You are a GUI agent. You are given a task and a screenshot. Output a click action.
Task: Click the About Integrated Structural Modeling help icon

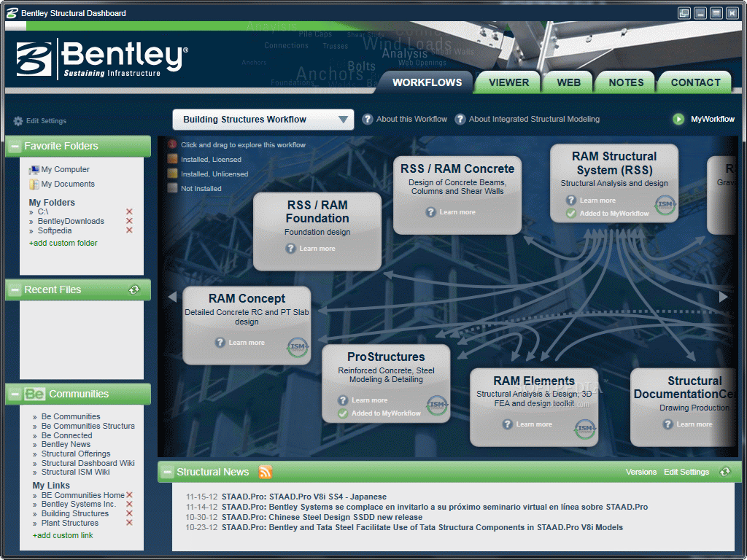pyautogui.click(x=460, y=119)
